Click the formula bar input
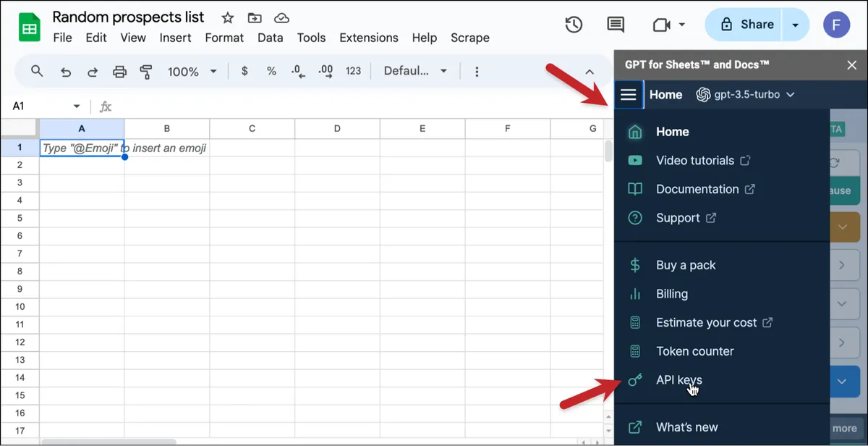Screen dimensions: 868x446 (x=362, y=106)
